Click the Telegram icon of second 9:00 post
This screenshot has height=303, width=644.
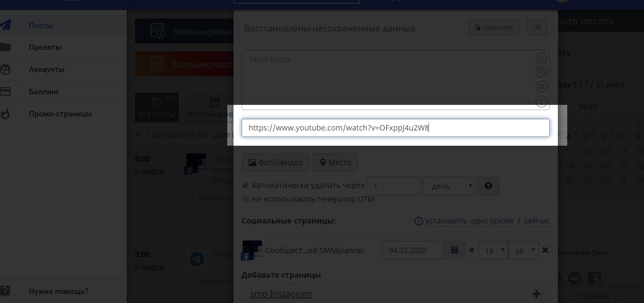pyautogui.click(x=197, y=259)
